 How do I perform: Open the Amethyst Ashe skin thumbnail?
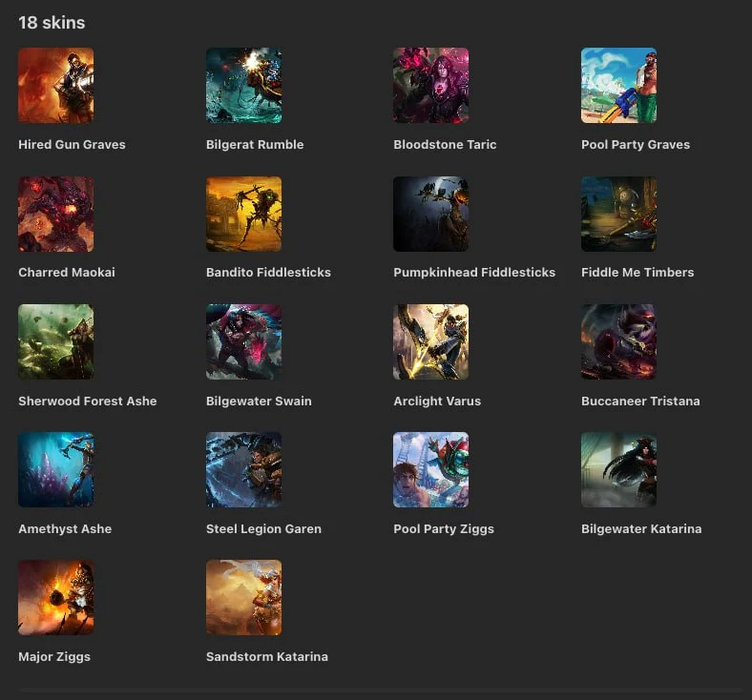[56, 469]
